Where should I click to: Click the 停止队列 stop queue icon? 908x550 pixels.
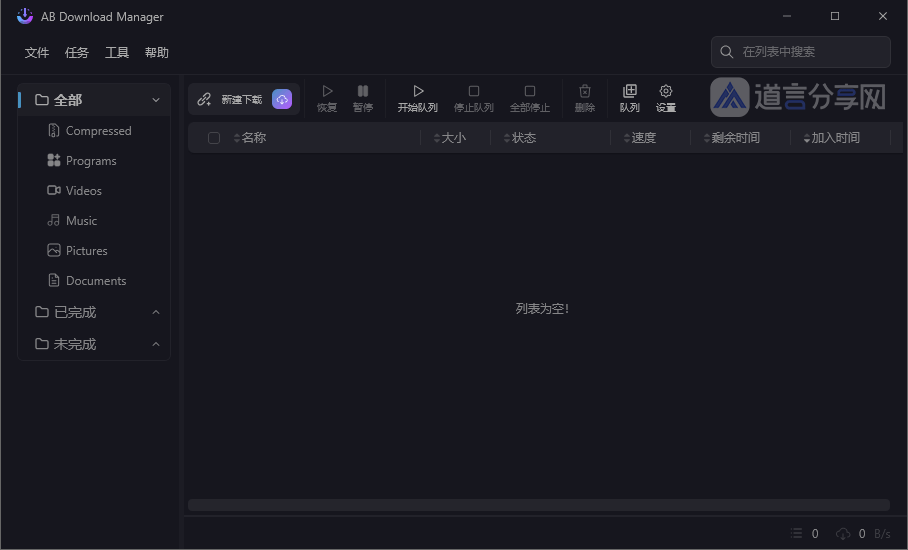click(x=474, y=91)
